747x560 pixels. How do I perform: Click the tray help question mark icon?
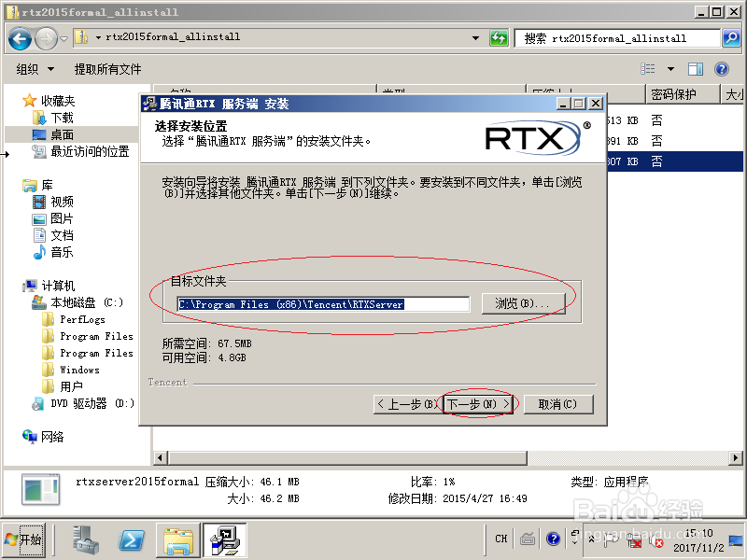553,539
